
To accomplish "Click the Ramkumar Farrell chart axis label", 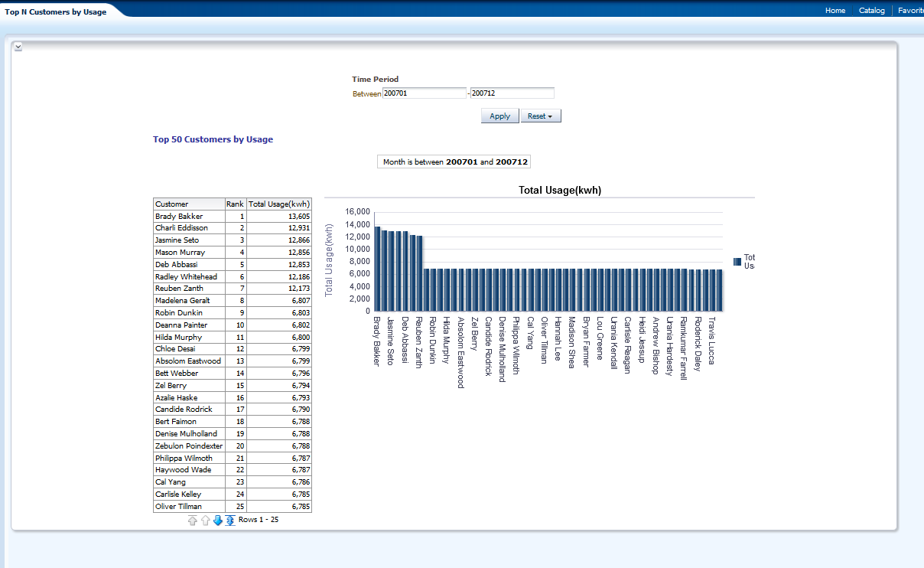I will (x=683, y=348).
